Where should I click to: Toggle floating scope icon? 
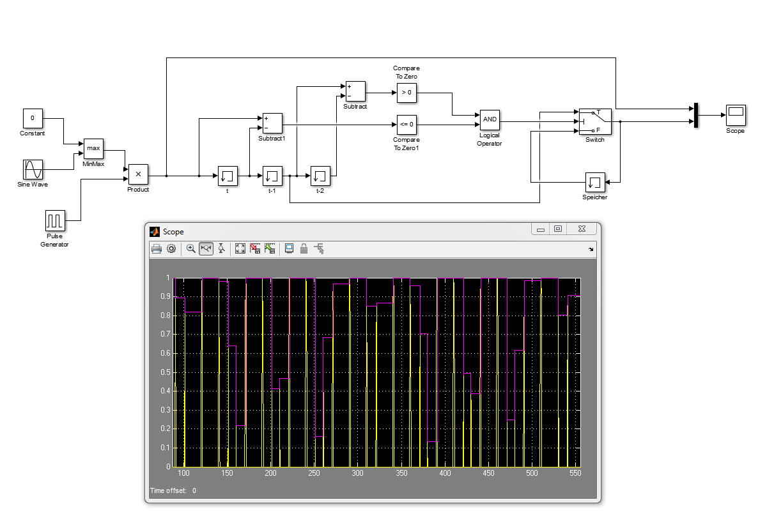[x=289, y=249]
